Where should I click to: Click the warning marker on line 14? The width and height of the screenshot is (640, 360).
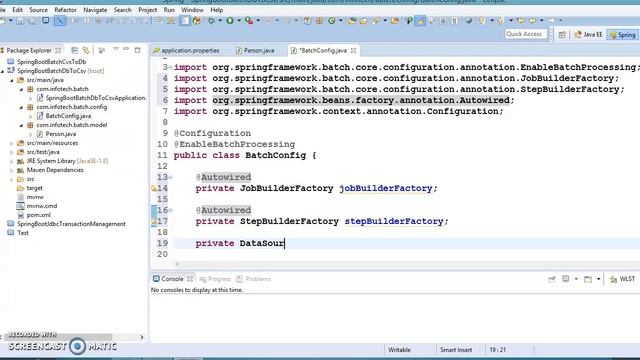click(x=153, y=189)
